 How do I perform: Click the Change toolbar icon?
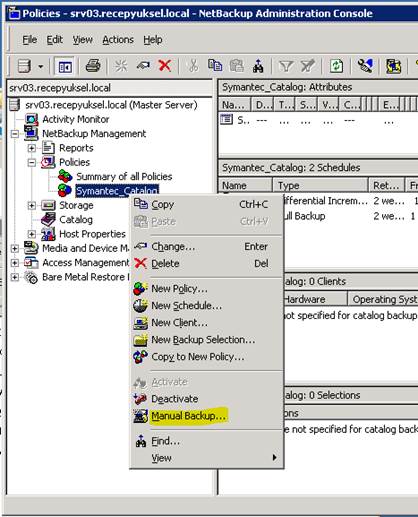point(143,66)
